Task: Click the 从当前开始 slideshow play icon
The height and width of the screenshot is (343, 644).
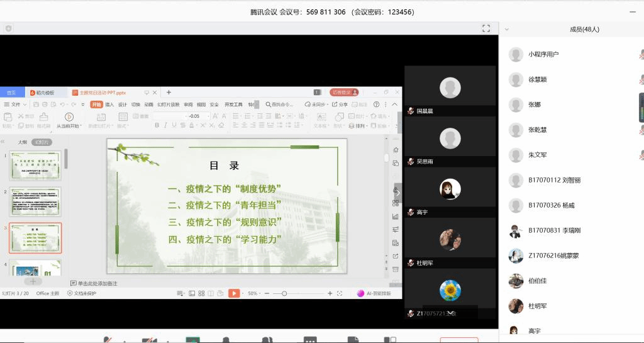Action: tap(69, 117)
